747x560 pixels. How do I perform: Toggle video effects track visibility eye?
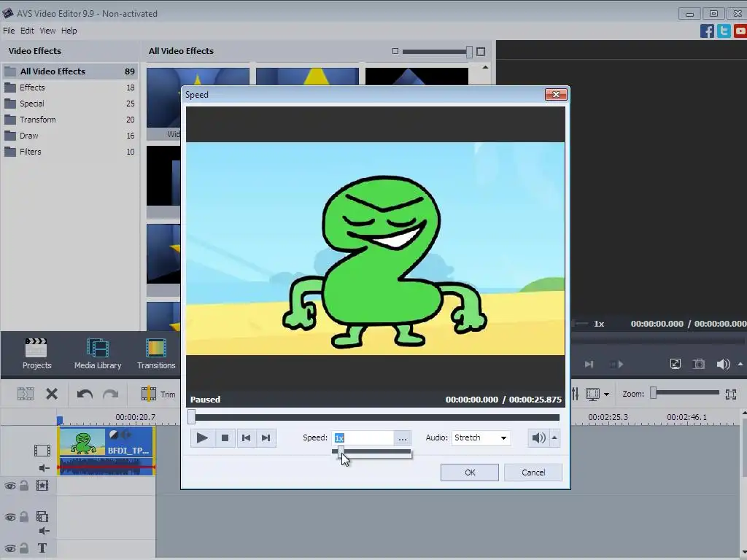tap(10, 486)
